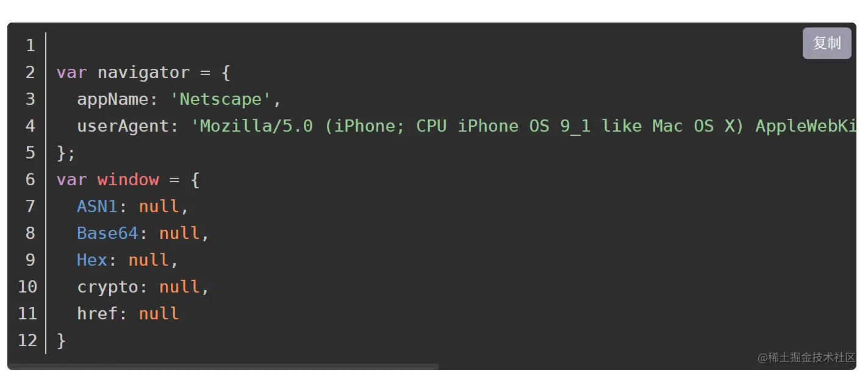Click the Base64 property name

point(107,233)
